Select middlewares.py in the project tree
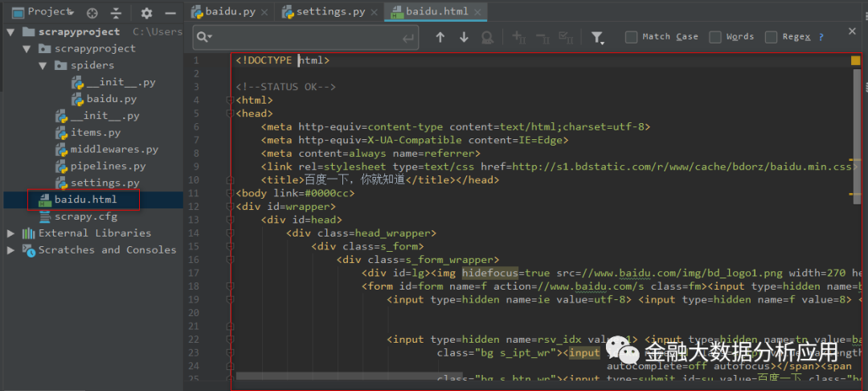This screenshot has height=391, width=868. point(106,150)
